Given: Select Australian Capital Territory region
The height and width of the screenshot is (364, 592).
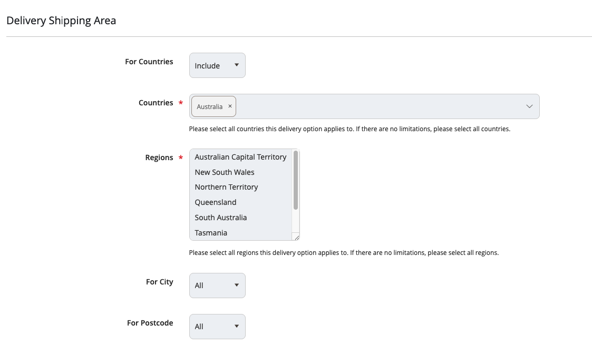Looking at the screenshot, I should point(240,157).
